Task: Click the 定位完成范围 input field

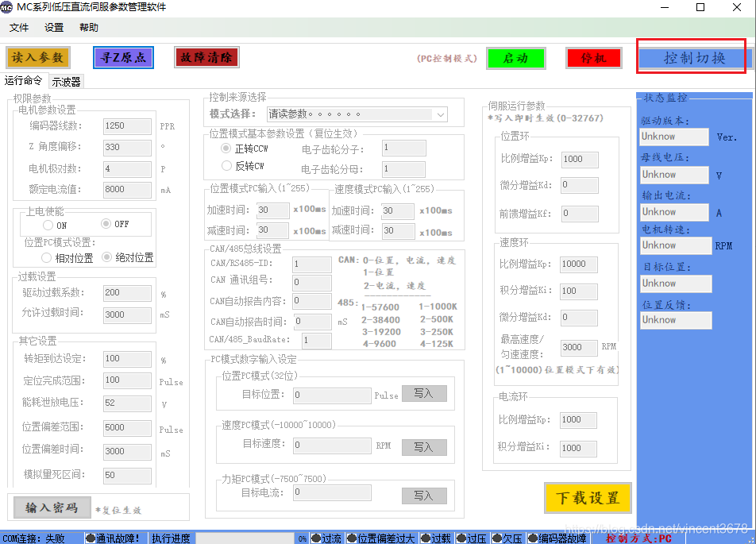Action: point(127,380)
